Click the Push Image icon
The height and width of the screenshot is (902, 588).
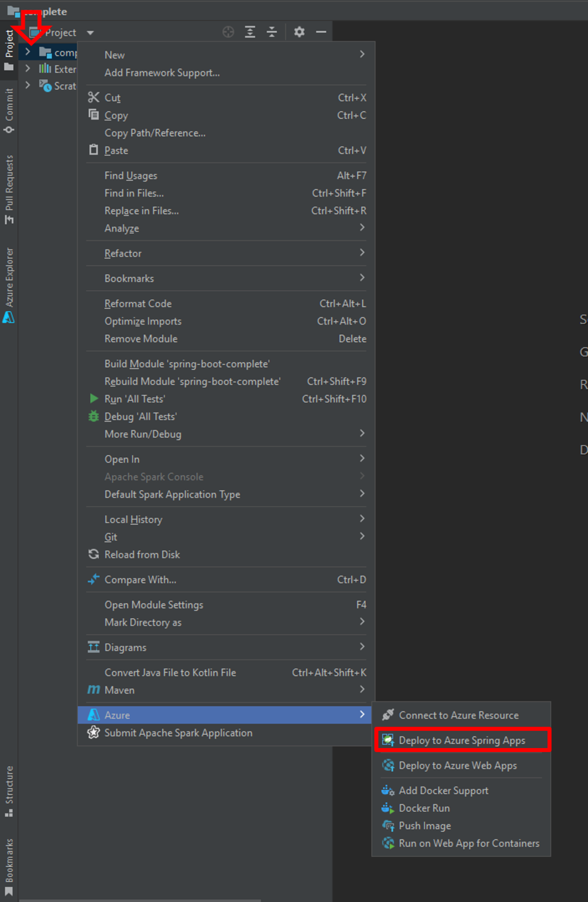pyautogui.click(x=388, y=826)
